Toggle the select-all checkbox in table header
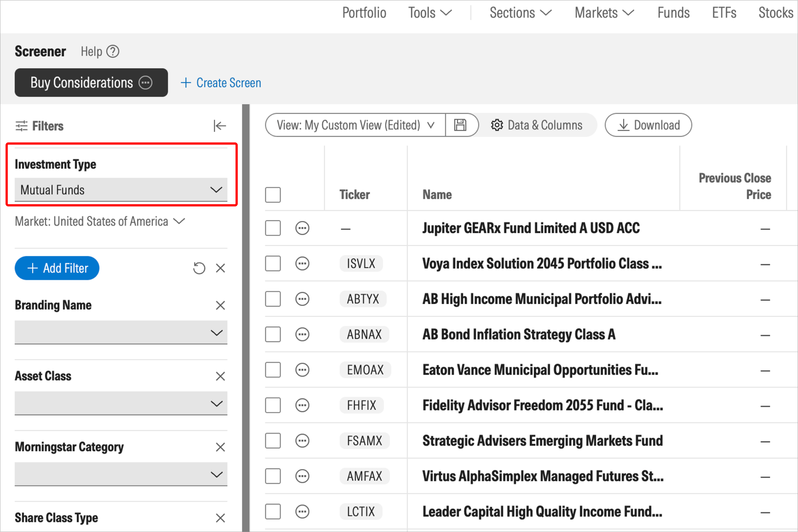 [273, 195]
